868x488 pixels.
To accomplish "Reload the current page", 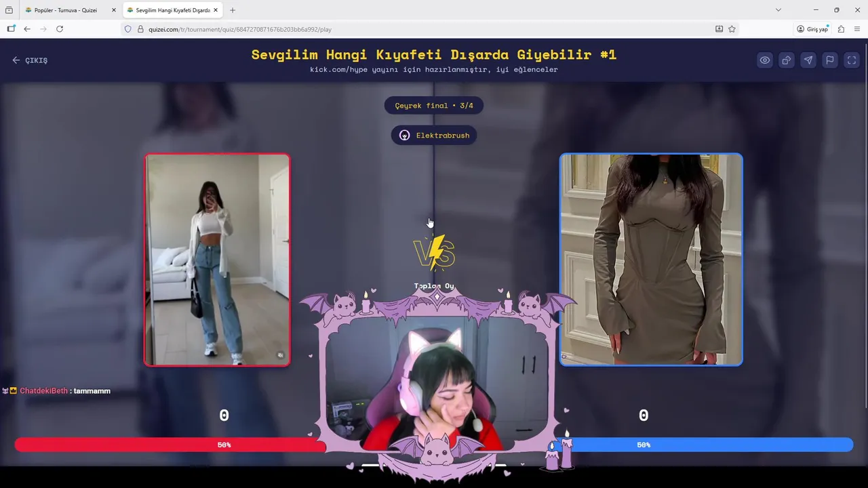I will [60, 29].
